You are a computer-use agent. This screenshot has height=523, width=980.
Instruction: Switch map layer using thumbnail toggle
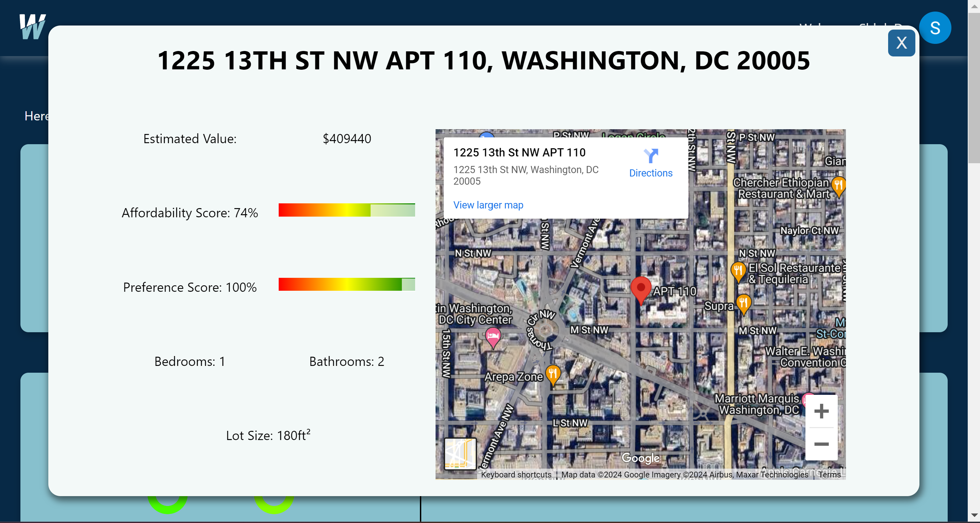460,453
